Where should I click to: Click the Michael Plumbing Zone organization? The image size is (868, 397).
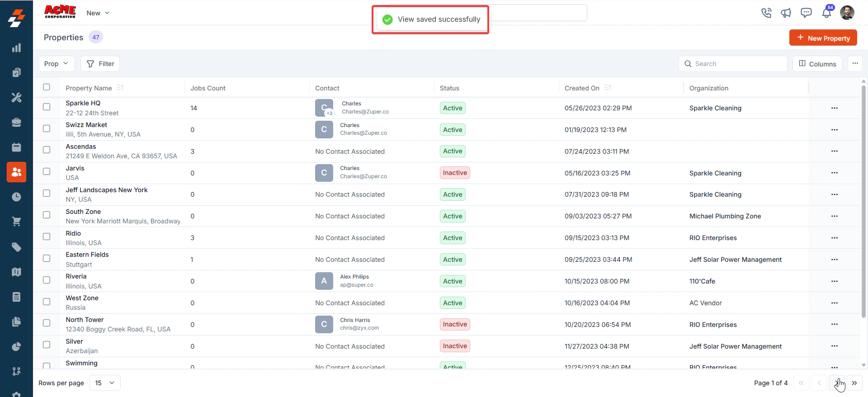tap(725, 216)
